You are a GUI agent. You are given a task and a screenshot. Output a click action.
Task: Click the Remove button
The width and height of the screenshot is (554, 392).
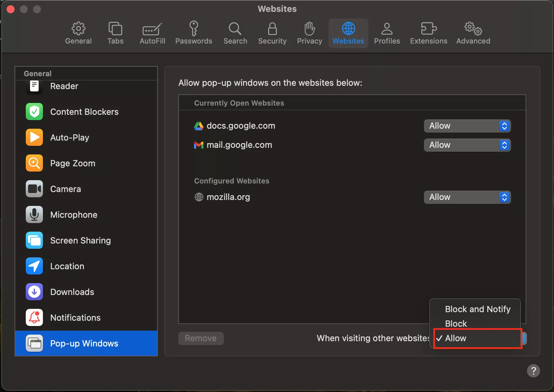click(x=201, y=339)
